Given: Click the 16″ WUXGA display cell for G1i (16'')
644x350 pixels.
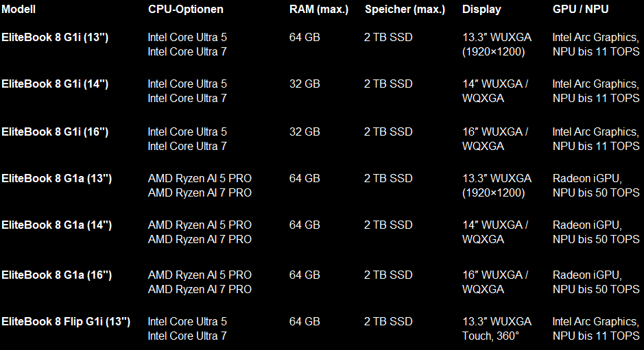Looking at the screenshot, I should click(495, 132).
